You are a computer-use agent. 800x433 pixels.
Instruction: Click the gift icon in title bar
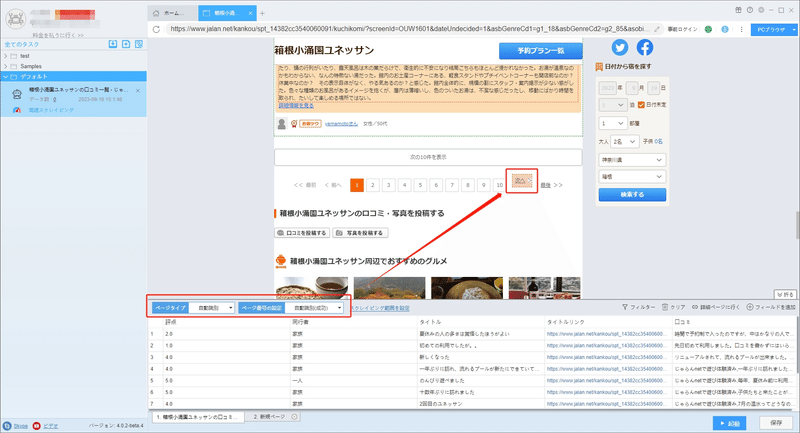click(738, 10)
